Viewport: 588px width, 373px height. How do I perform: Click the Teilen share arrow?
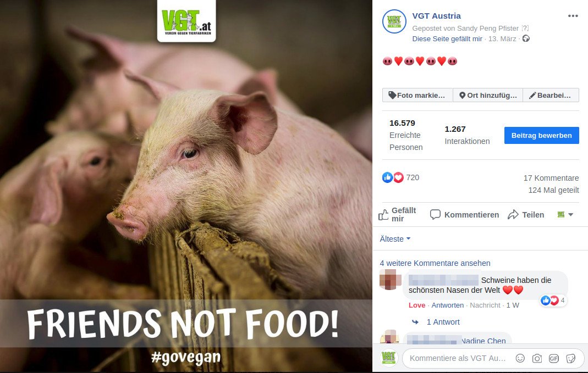coord(513,215)
